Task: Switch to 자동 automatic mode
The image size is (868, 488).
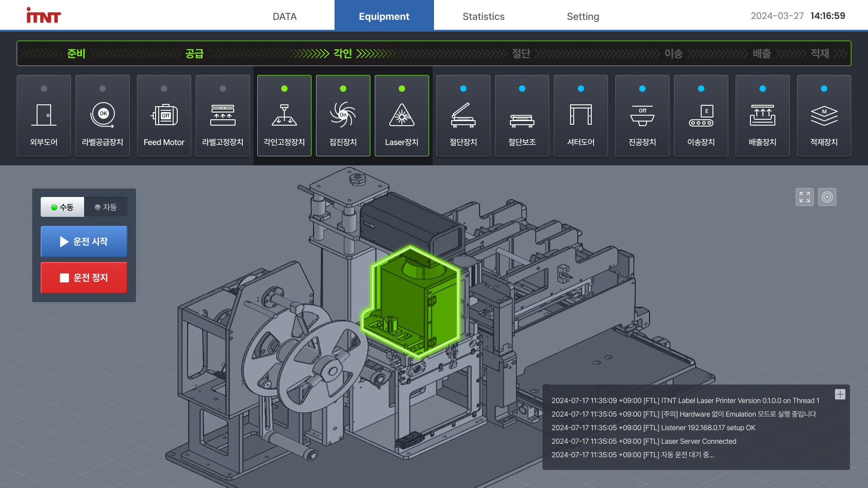Action: [106, 207]
